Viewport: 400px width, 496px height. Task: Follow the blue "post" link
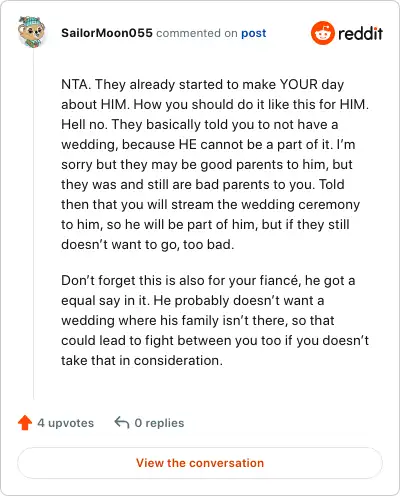pyautogui.click(x=254, y=33)
